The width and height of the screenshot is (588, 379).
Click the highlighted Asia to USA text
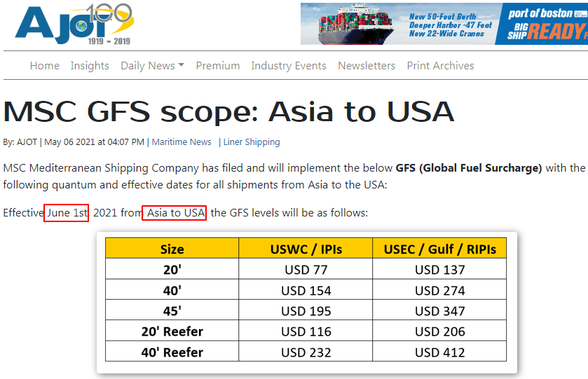point(175,213)
